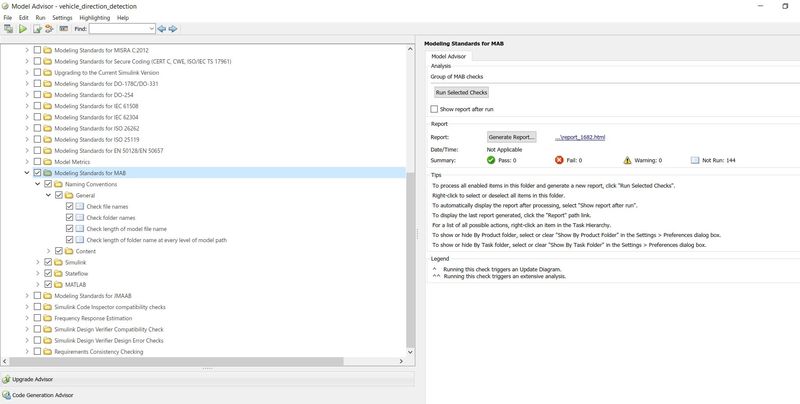This screenshot has height=404, width=800.
Task: Click the tree horizontal scrollbar thumb
Action: 177,361
